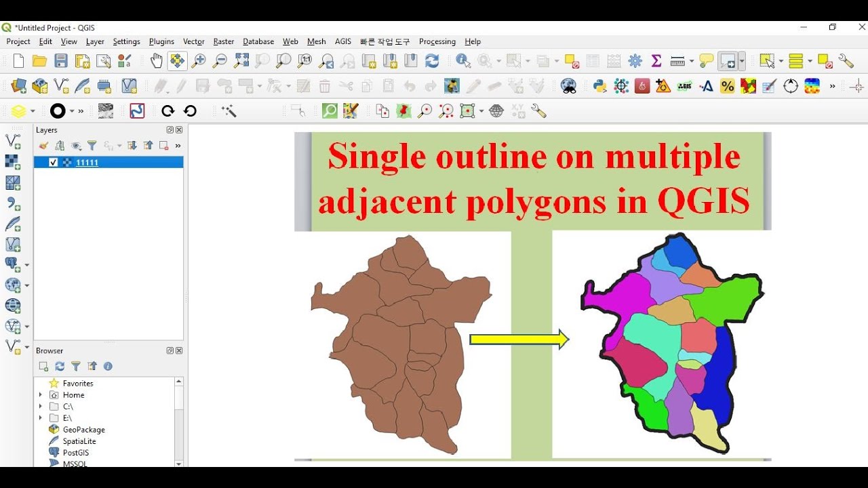
Task: Select Favorites in Browser panel
Action: [78, 384]
